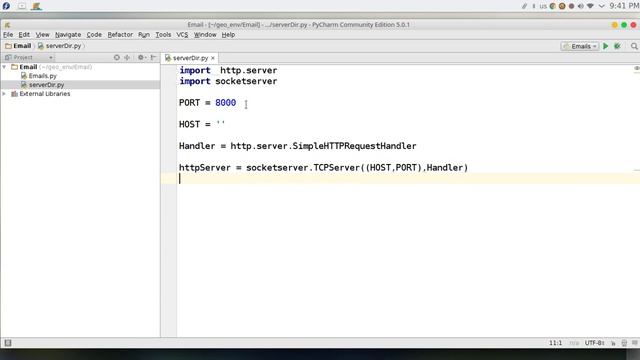
Task: Open the volume control in system tray
Action: (x=580, y=6)
